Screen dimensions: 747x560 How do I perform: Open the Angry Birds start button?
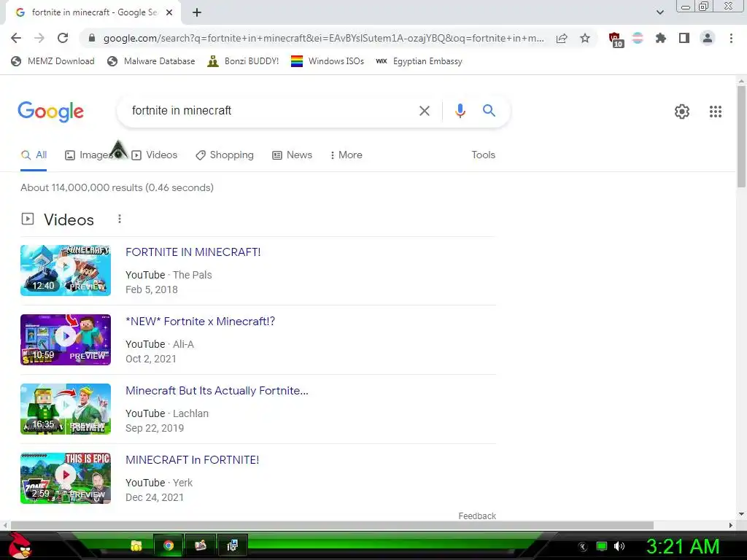(x=20, y=545)
